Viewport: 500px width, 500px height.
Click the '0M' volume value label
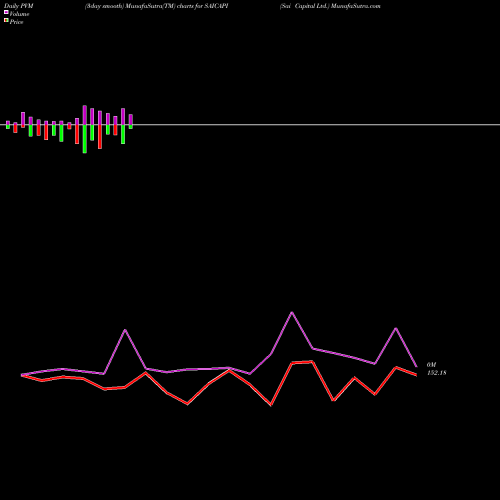[431, 365]
